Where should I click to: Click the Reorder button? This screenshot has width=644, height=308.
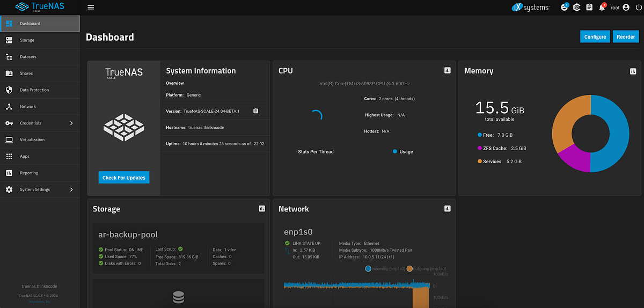[x=626, y=36]
